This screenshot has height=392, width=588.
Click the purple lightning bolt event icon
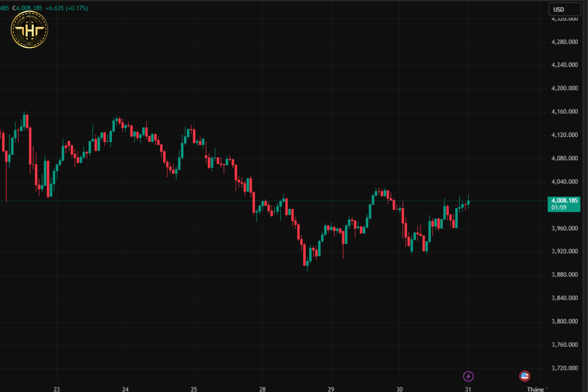click(468, 376)
